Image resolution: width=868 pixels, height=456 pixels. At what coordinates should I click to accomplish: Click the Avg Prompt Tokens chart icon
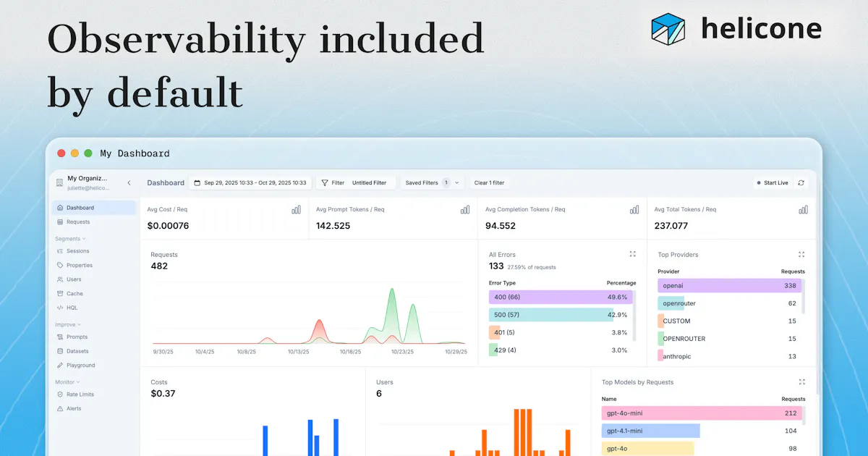(465, 209)
